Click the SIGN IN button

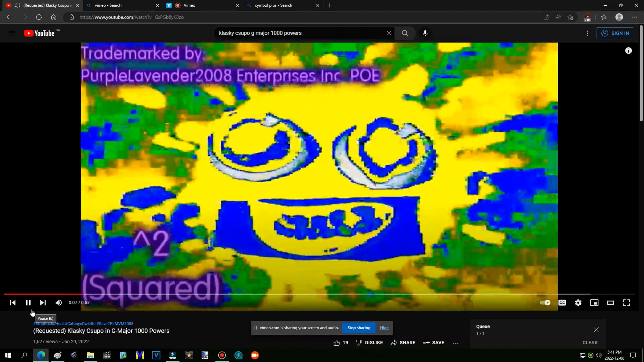[615, 33]
